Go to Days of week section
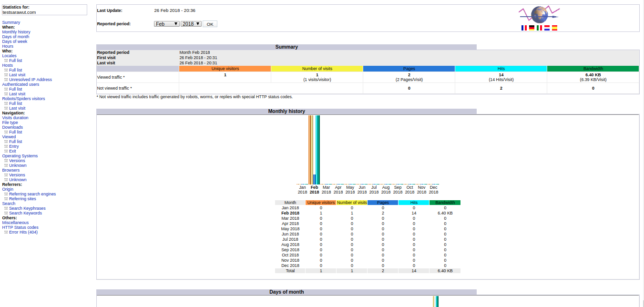 (x=15, y=41)
